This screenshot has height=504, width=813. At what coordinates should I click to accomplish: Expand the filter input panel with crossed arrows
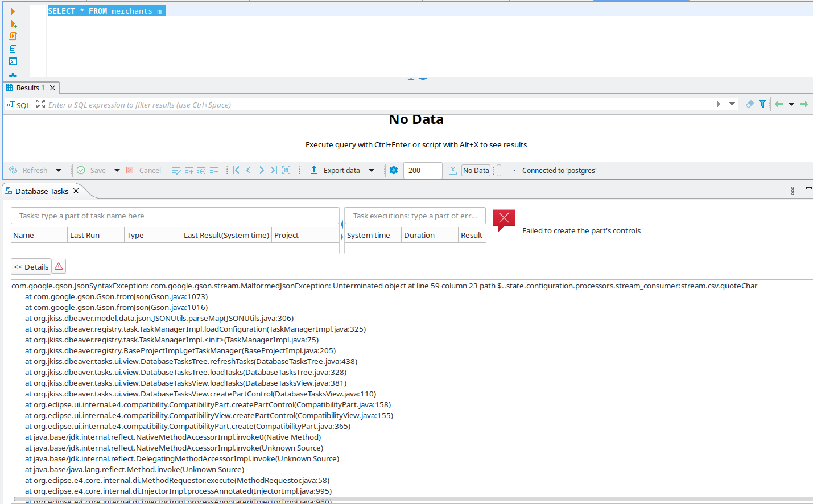point(39,104)
